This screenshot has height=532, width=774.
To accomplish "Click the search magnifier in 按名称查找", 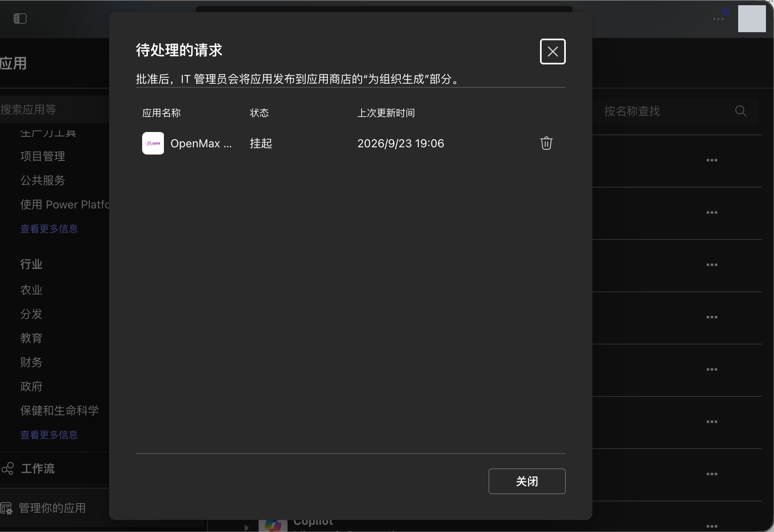I will point(741,111).
